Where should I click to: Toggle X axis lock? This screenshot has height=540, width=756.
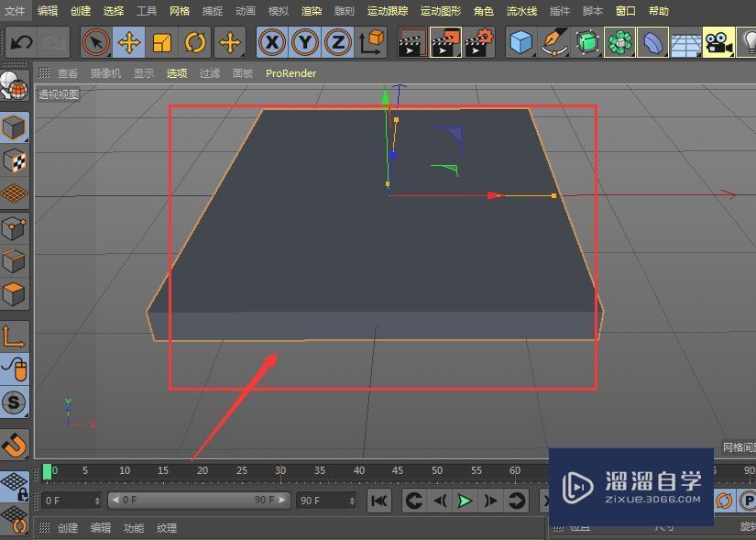[x=271, y=42]
